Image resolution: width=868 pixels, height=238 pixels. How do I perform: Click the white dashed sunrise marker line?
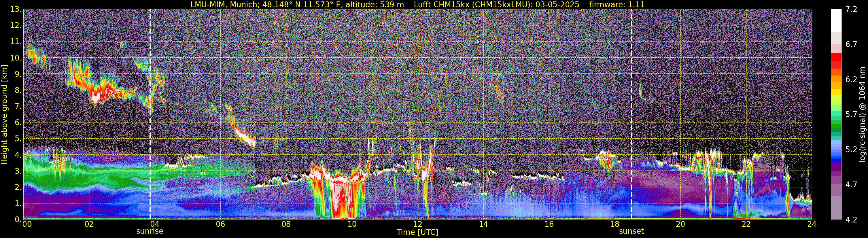(150, 114)
